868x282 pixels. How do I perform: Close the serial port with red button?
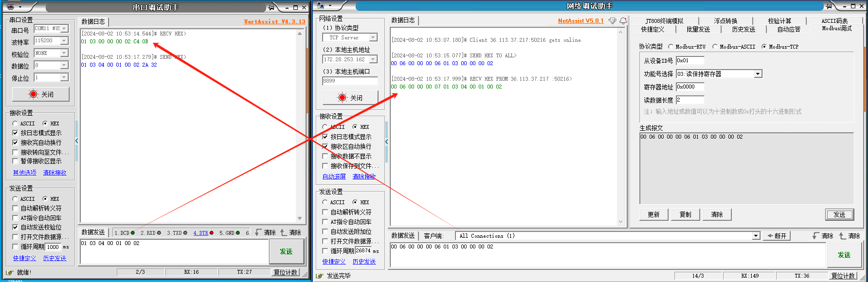click(41, 94)
